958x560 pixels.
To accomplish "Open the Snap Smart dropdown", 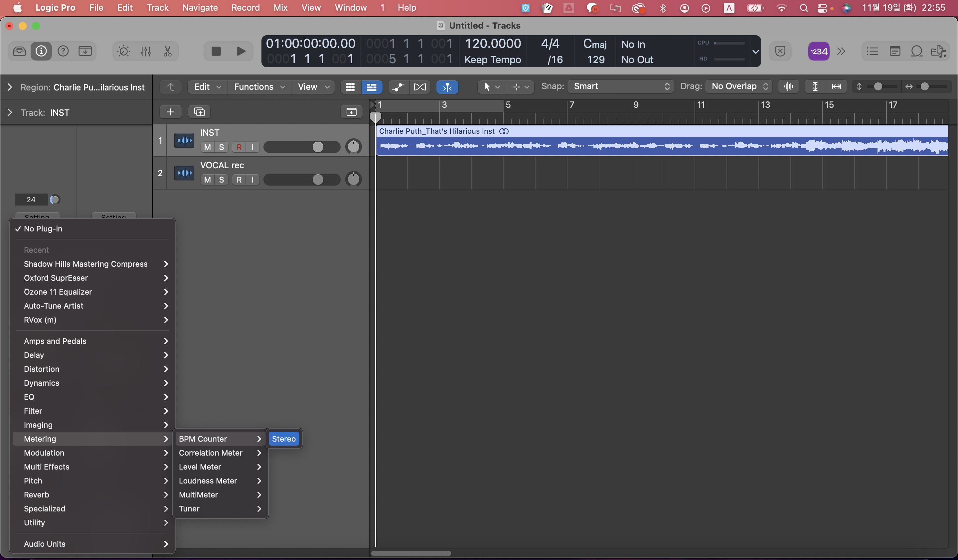I will click(620, 86).
